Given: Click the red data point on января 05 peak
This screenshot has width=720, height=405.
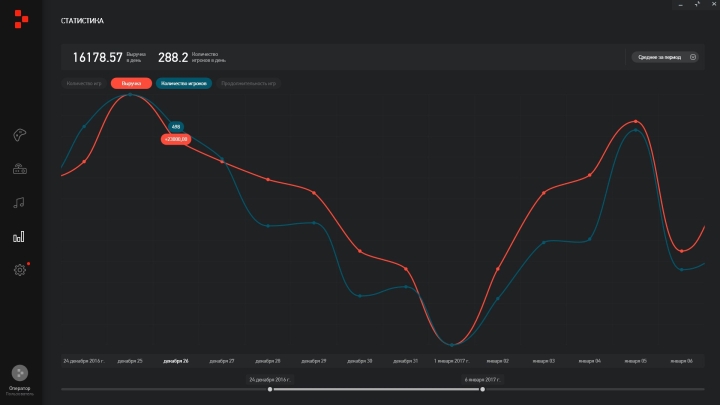Looking at the screenshot, I should coord(636,122).
